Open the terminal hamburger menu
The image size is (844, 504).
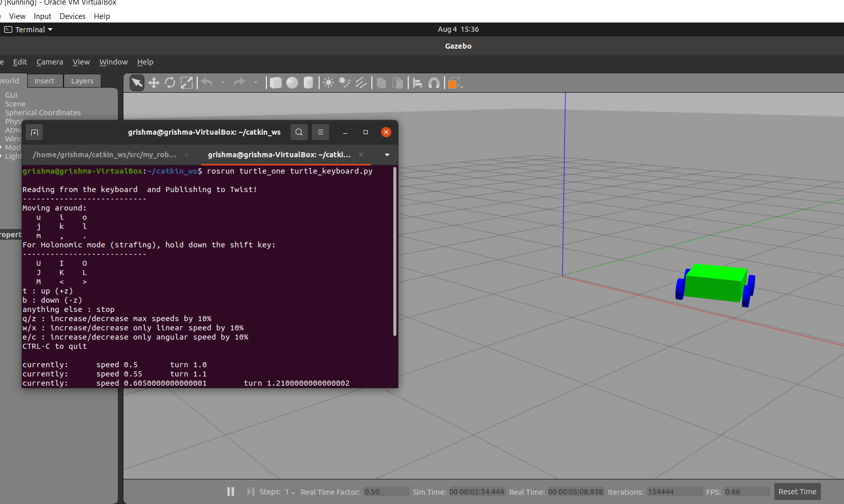coord(321,132)
